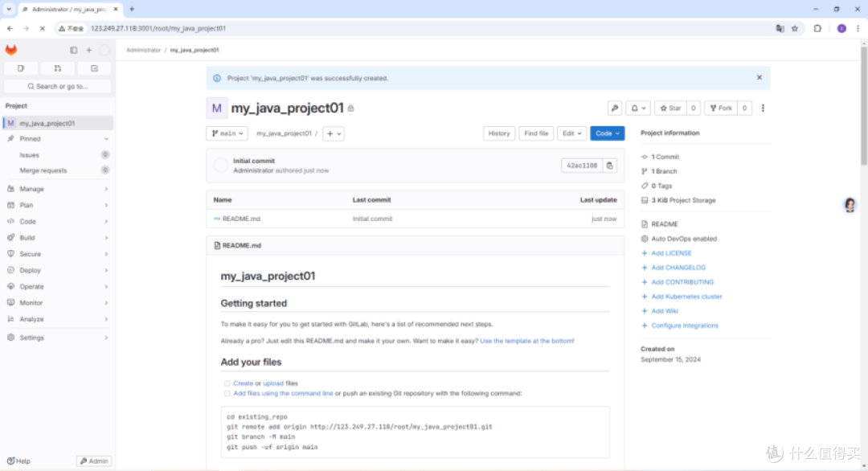868x471 pixels.
Task: Expand the Plan sidebar section
Action: click(x=58, y=205)
